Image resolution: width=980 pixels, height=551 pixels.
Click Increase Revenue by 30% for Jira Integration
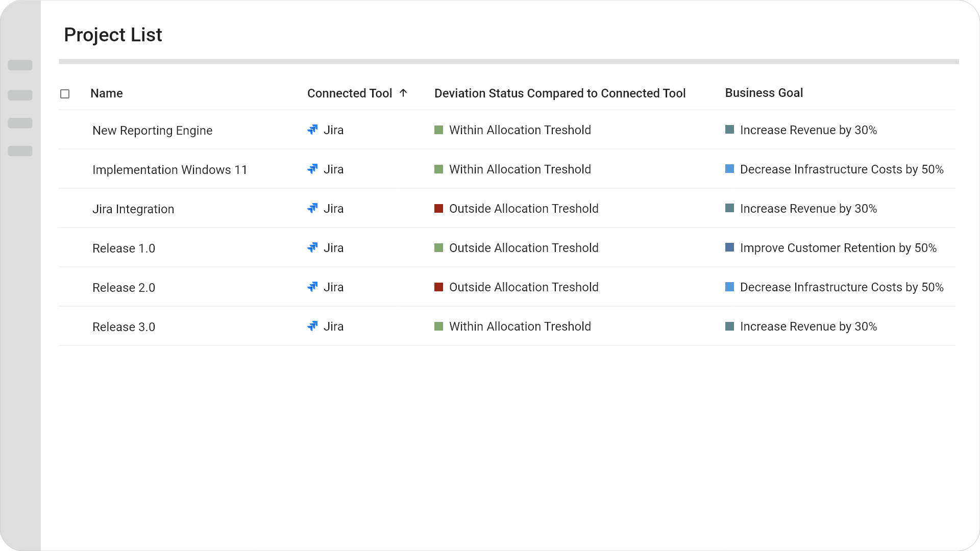pyautogui.click(x=808, y=209)
